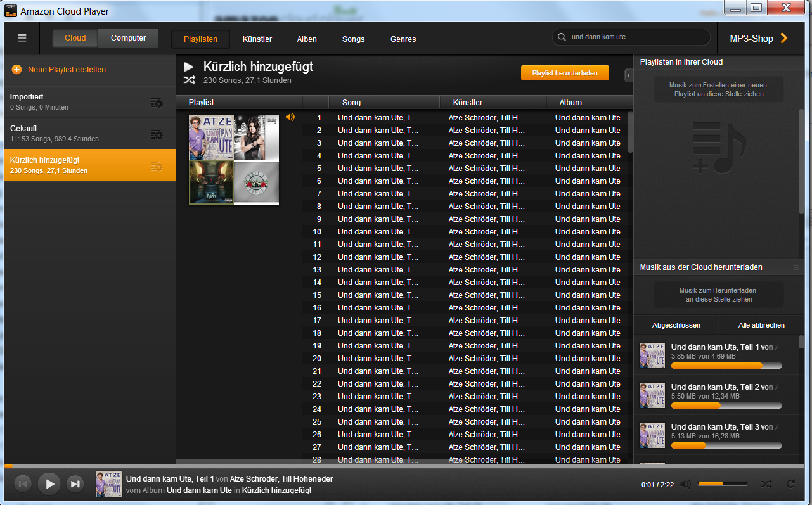
Task: Open settings gear for Importiert playlist
Action: pyautogui.click(x=157, y=103)
